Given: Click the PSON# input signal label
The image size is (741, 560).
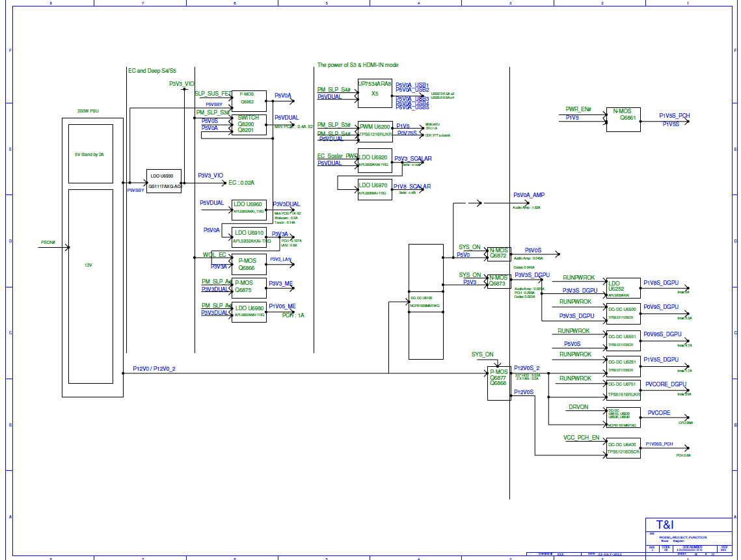Looking at the screenshot, I should tap(47, 243).
